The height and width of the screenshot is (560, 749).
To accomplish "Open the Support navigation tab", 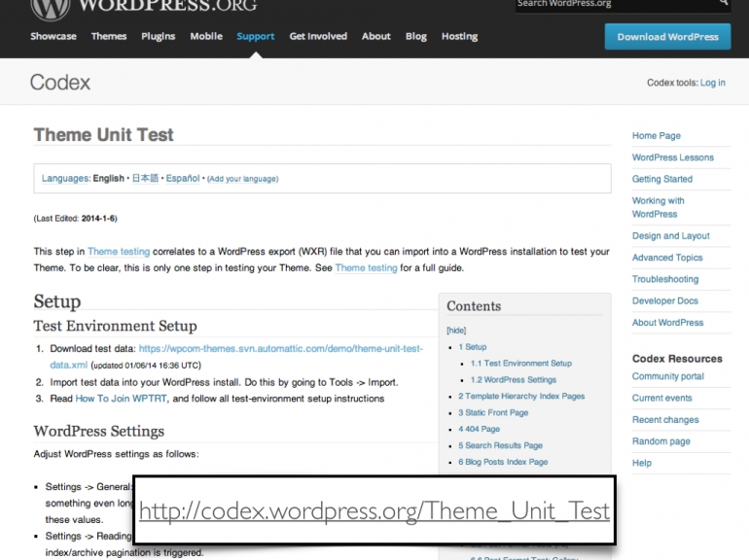I will (256, 36).
